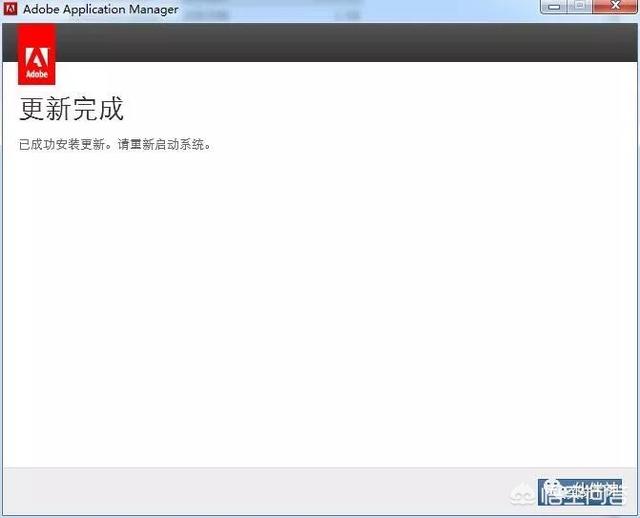Viewport: 640px width, 518px height.
Task: Click the blue button in the footer bar
Action: pos(580,493)
